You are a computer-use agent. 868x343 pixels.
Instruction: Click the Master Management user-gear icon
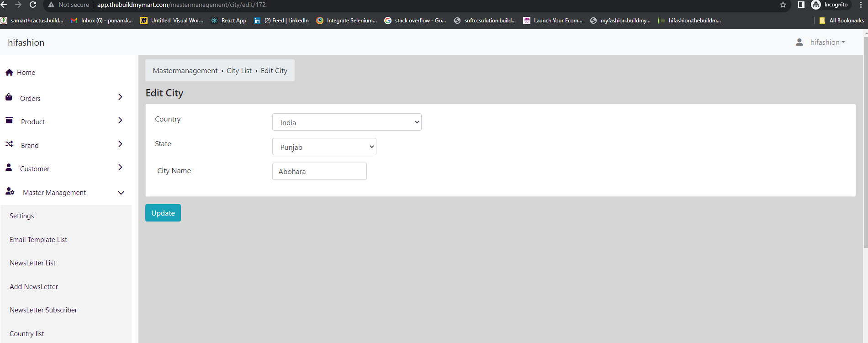pyautogui.click(x=10, y=191)
